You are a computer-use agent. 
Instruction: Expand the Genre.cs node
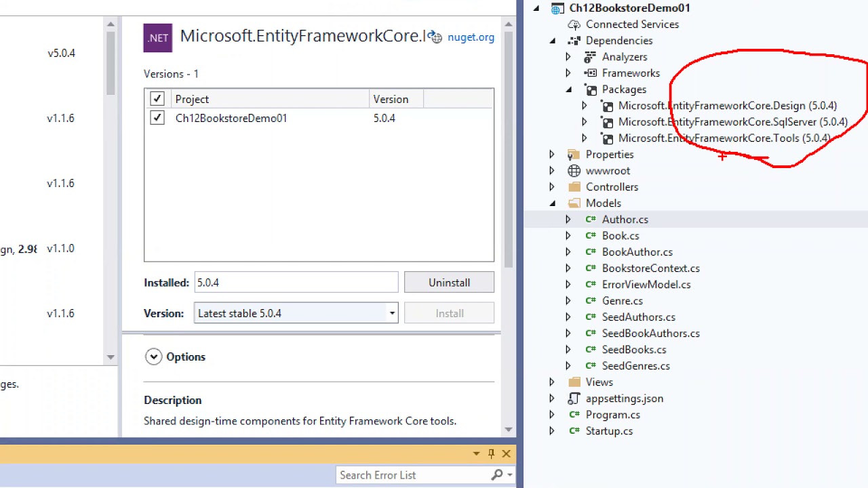point(568,301)
